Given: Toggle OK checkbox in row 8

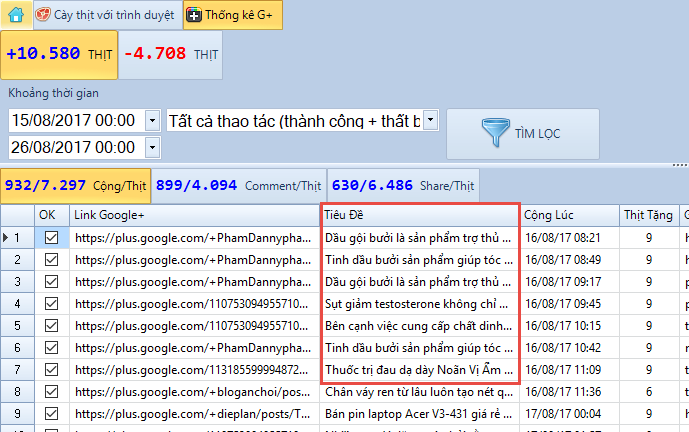Looking at the screenshot, I should coord(51,392).
